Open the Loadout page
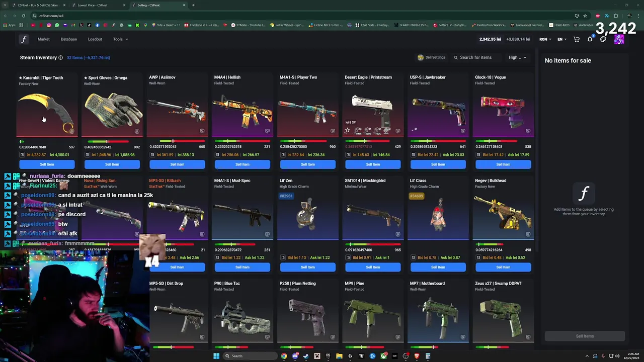The image size is (644, 362). pos(95,39)
